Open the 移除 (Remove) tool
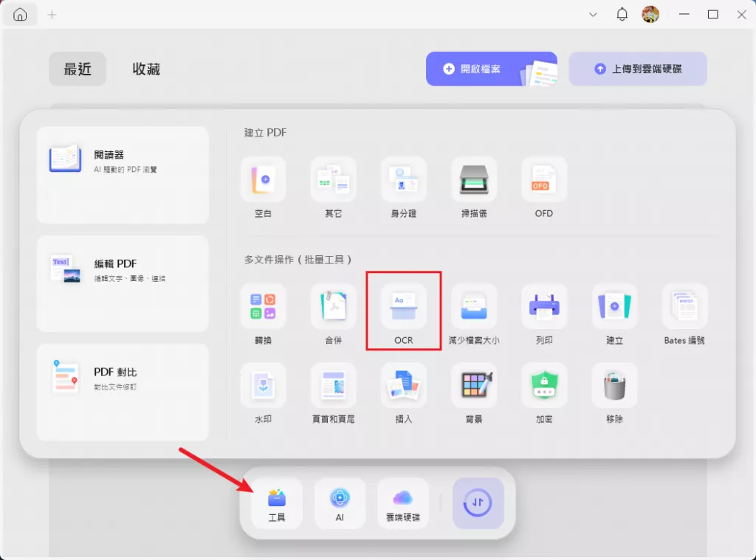The height and width of the screenshot is (560, 756). click(x=614, y=384)
